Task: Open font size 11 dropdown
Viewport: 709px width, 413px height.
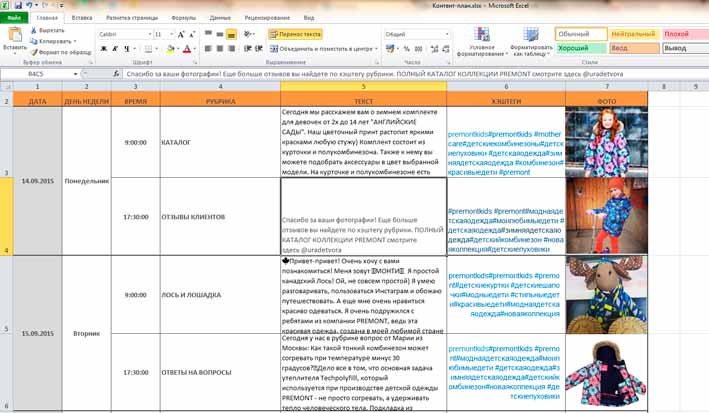Action: [x=171, y=34]
